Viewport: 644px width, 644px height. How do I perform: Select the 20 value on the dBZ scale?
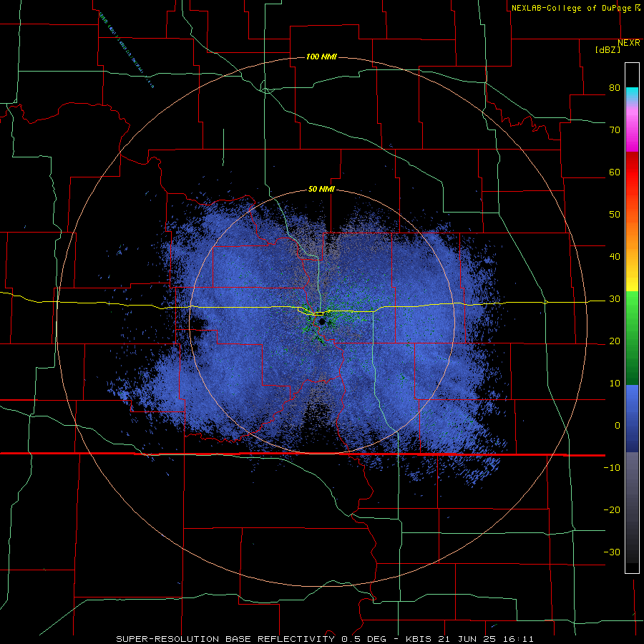pos(615,341)
